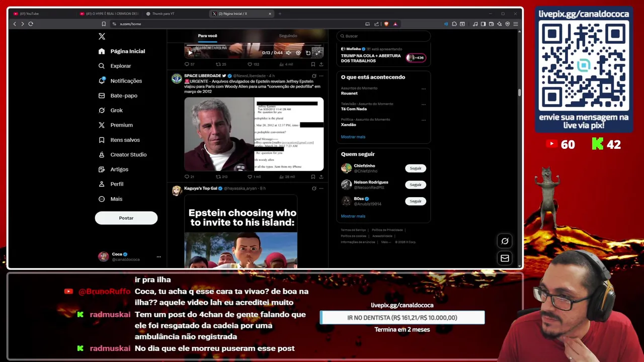Open the floating messages envelope button
The image size is (644, 362).
[505, 258]
